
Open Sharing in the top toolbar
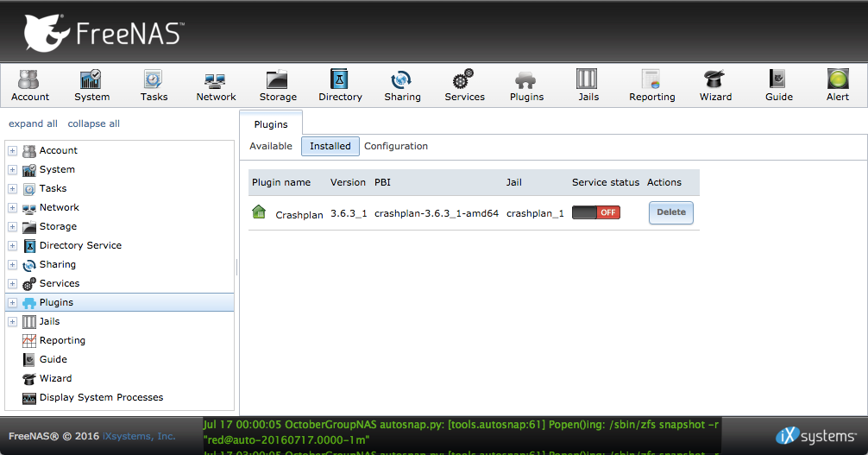[402, 85]
